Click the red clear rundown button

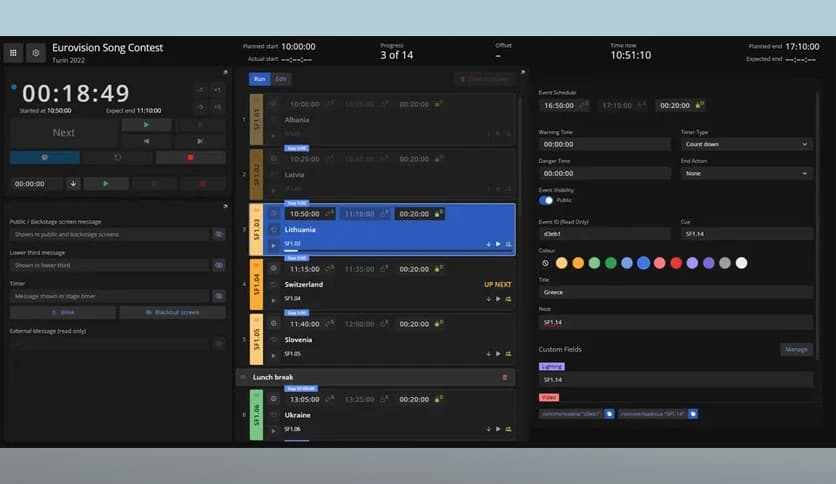click(x=484, y=79)
